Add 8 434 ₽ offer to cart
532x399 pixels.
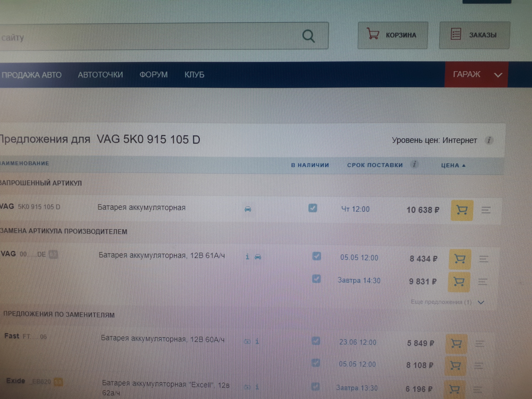pyautogui.click(x=460, y=259)
